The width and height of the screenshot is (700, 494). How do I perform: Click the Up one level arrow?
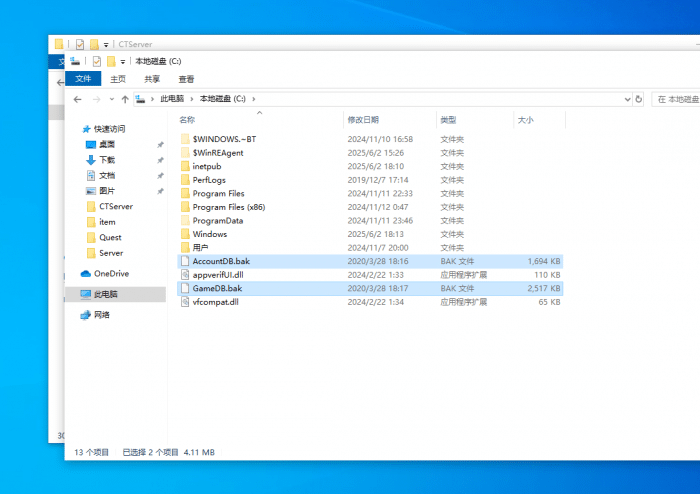tap(125, 99)
